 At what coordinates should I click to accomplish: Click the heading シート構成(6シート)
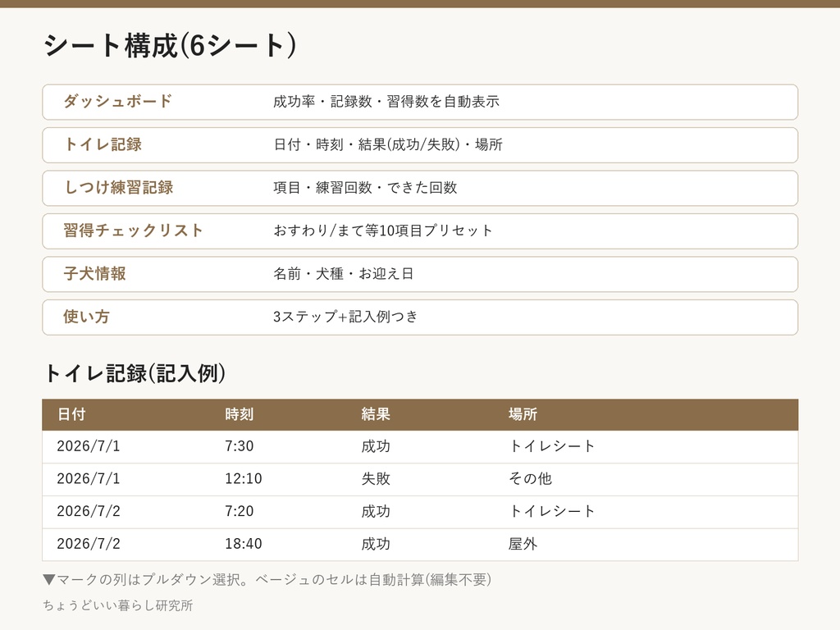169,46
